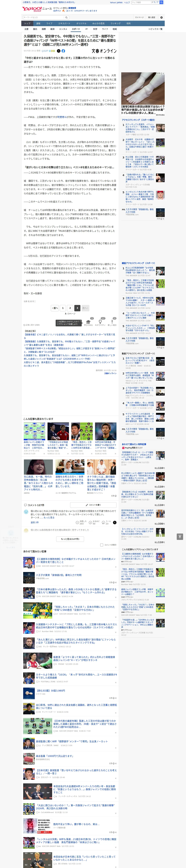Share the article on Facebook
This screenshot has width=186, height=868.
click(x=63, y=51)
